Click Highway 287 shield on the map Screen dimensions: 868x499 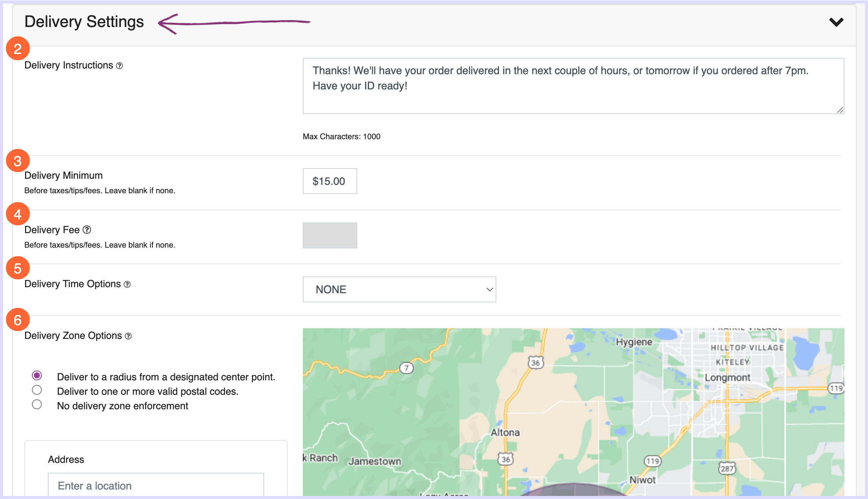tap(727, 468)
